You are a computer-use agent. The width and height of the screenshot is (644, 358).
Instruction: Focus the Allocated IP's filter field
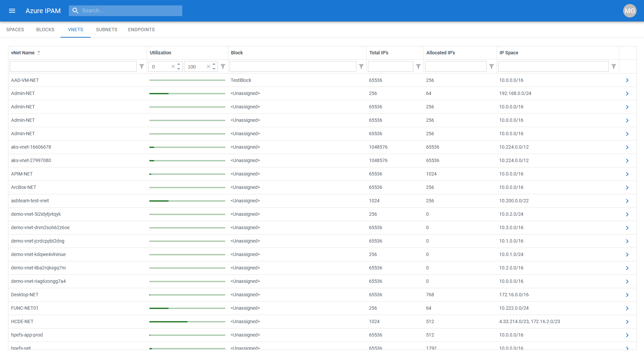point(456,66)
